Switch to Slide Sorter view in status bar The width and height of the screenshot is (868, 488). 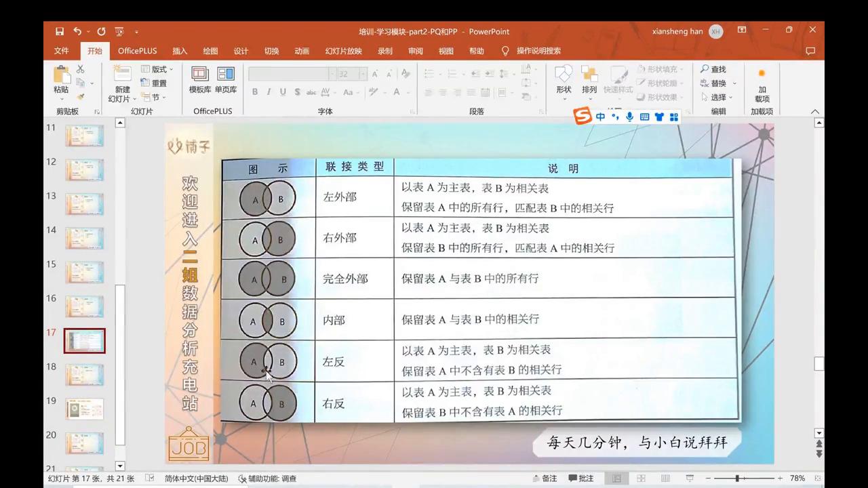(x=642, y=479)
